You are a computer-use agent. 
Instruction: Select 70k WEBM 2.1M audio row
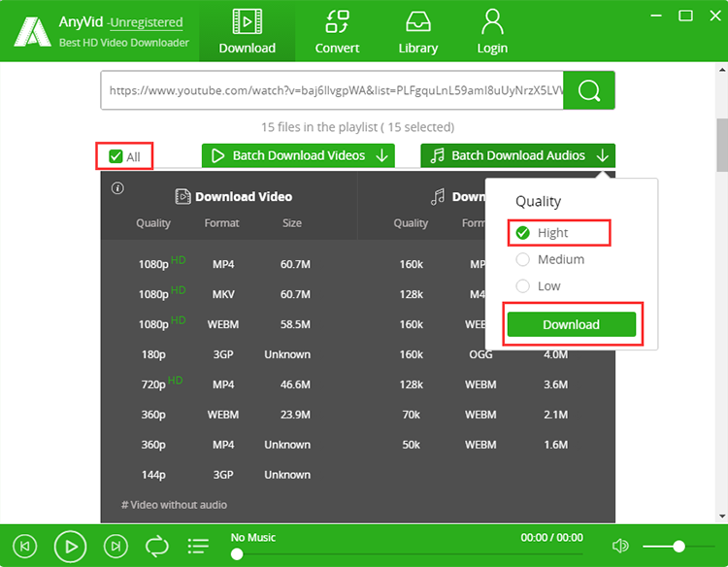click(485, 415)
